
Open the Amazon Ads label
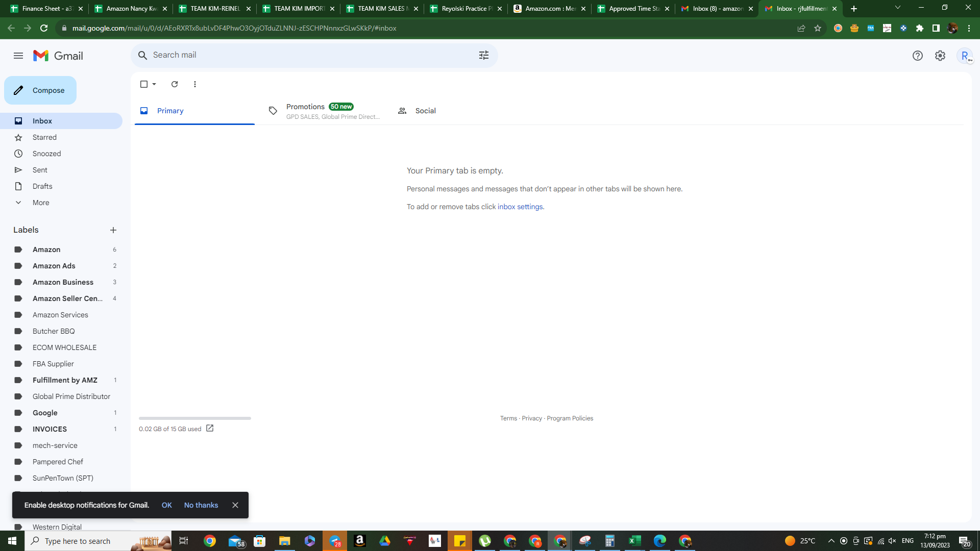click(x=61, y=266)
